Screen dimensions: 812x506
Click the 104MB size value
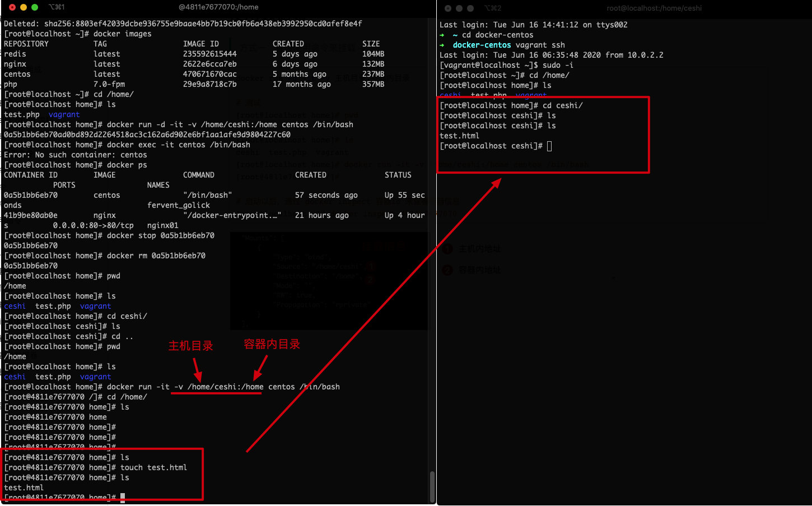374,54
